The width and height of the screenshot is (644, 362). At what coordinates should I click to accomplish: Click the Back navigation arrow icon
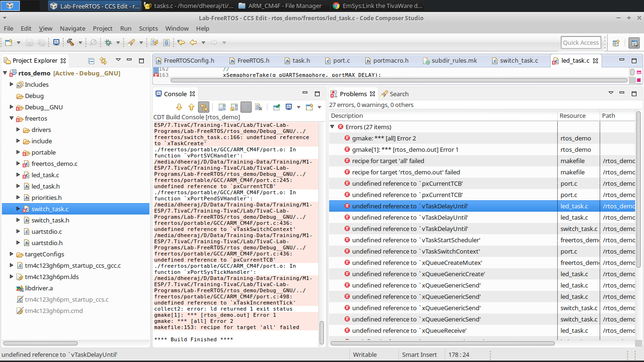tap(193, 42)
